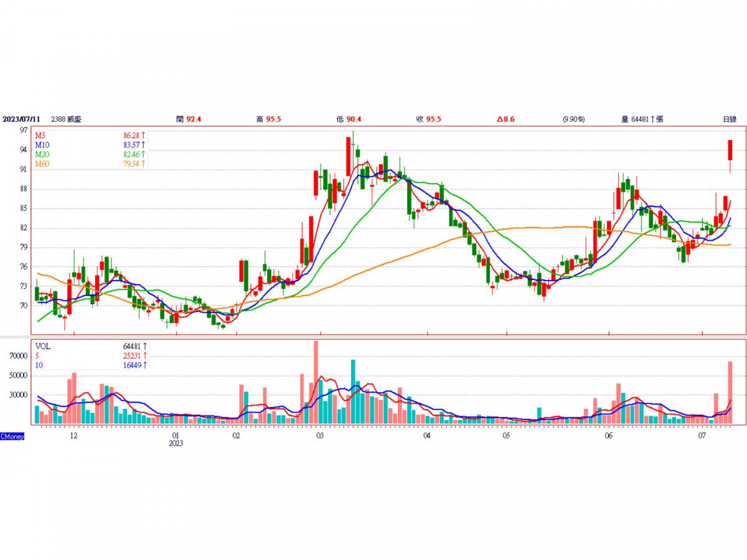Screen dimensions: 747x560
Task: Click the 9.90% change percentage
Action: click(573, 119)
